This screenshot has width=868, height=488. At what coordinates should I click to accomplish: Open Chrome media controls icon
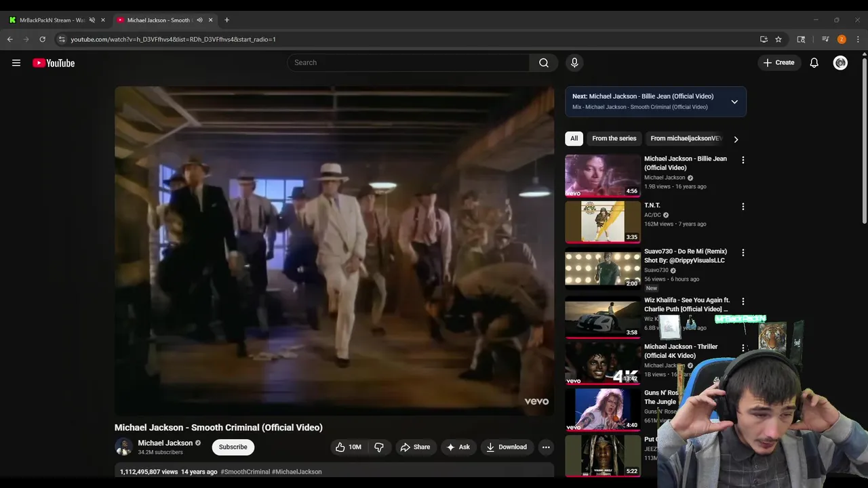(825, 39)
